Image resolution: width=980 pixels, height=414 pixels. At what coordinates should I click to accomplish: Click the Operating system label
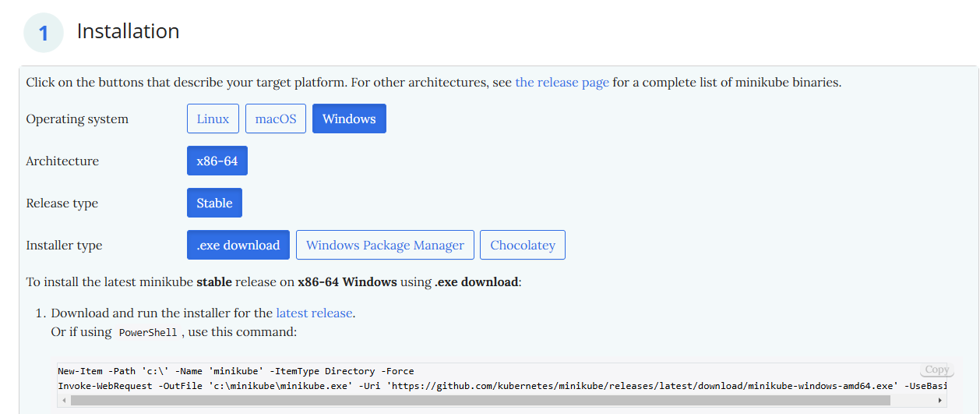point(77,119)
